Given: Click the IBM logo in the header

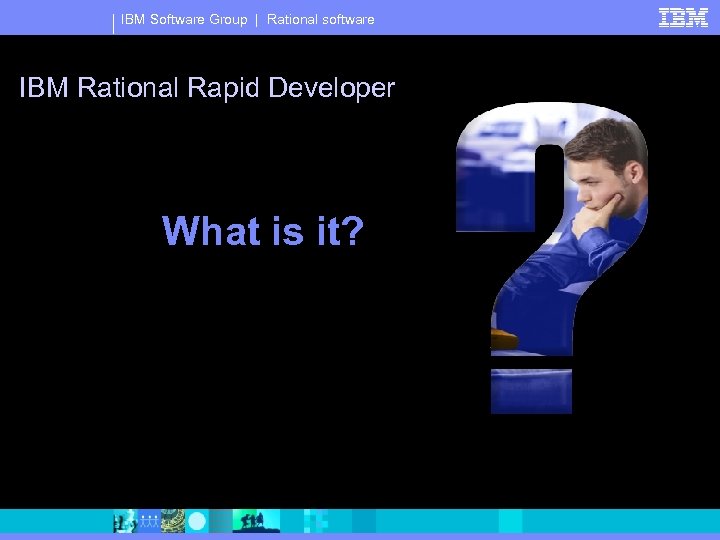Looking at the screenshot, I should [x=683, y=18].
